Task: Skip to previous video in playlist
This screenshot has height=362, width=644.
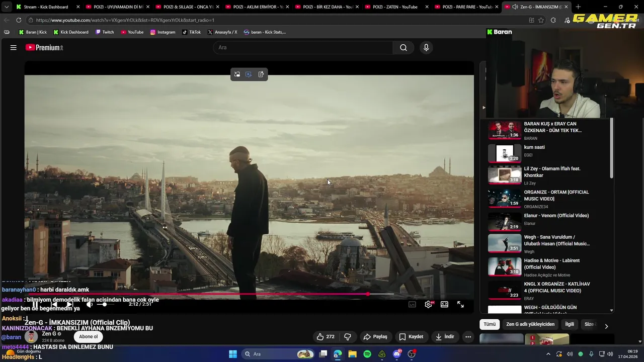Action: click(x=54, y=304)
